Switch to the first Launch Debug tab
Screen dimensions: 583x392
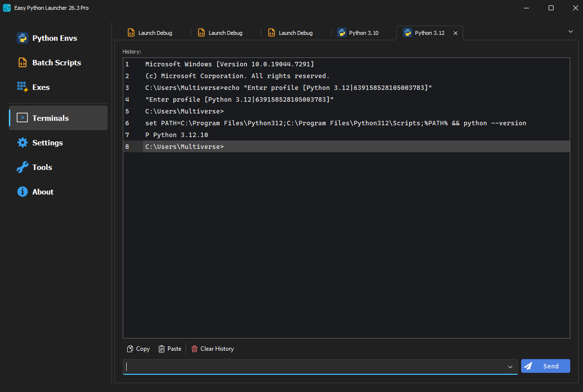pyautogui.click(x=155, y=33)
